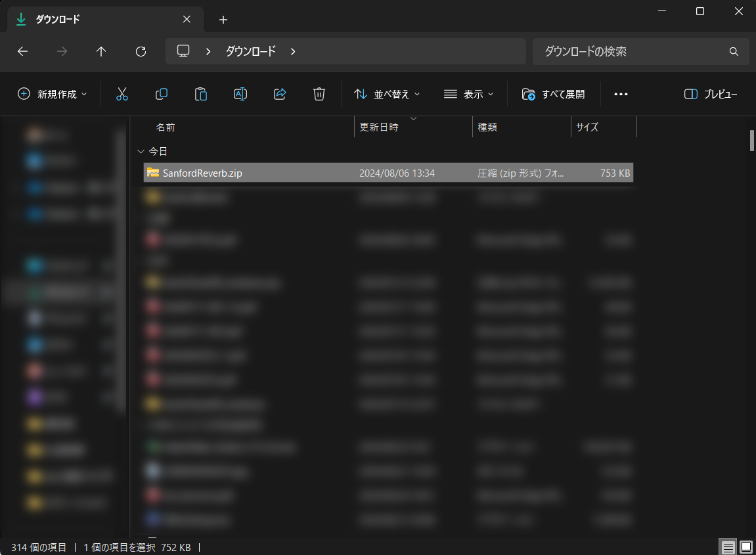Switch to large thumbnails via the status bar icon
This screenshot has width=756, height=555.
click(746, 546)
